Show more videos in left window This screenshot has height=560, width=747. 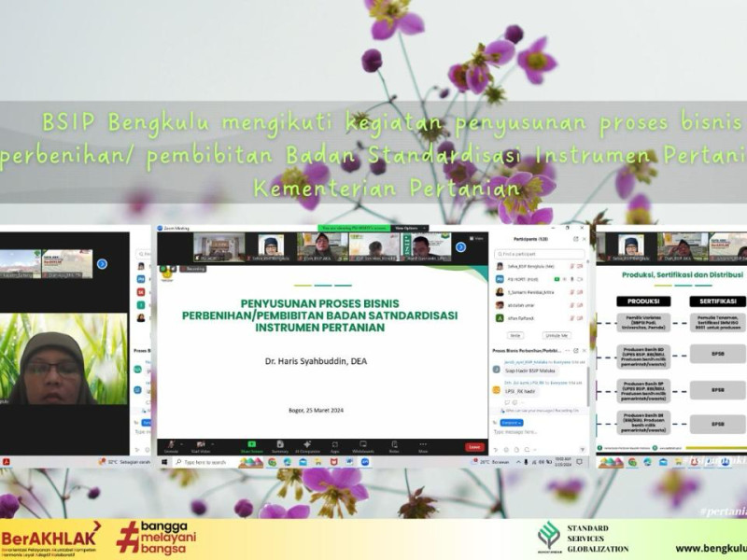tap(102, 264)
